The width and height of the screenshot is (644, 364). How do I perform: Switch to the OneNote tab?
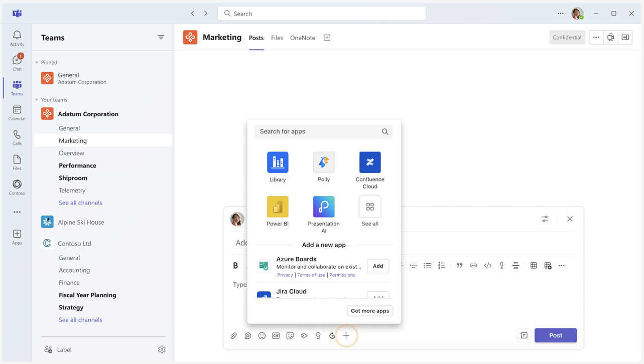303,38
